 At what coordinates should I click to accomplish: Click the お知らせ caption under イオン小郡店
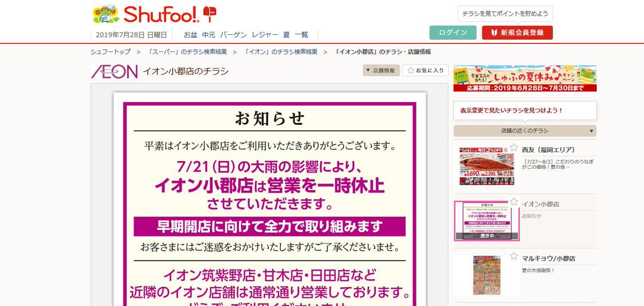532,216
